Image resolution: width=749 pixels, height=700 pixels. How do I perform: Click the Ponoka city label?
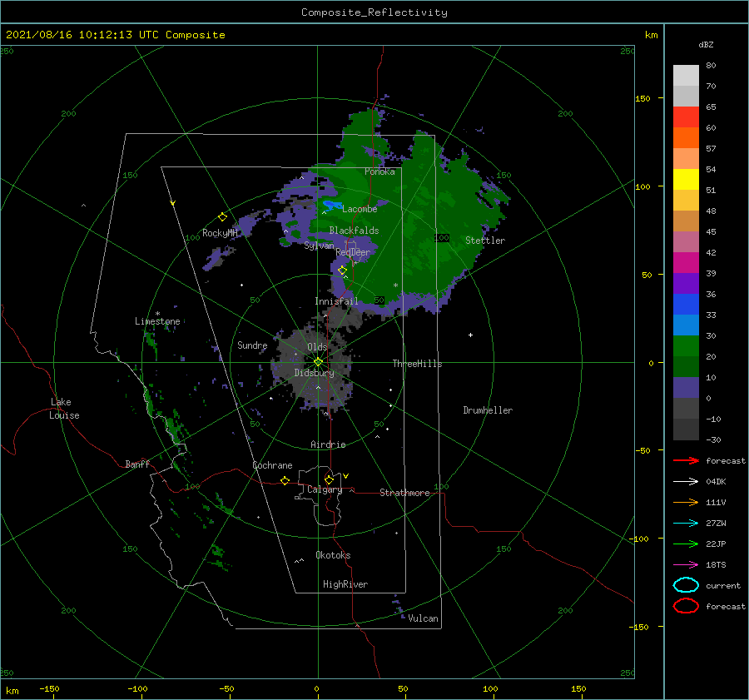click(x=379, y=171)
